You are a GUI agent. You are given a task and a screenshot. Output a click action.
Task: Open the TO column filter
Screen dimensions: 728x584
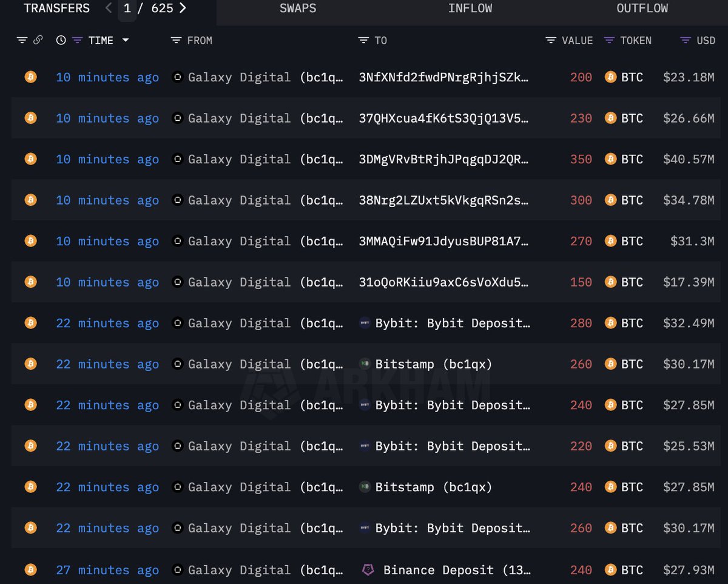(363, 40)
